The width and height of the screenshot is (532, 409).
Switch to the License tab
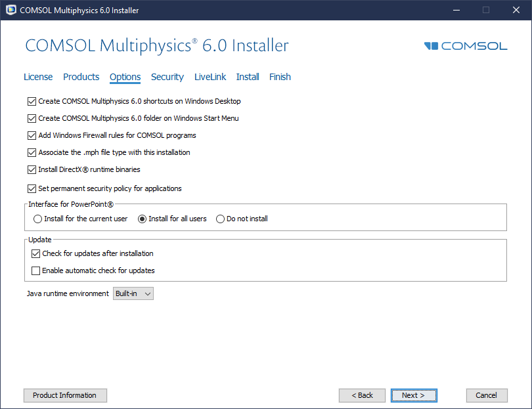(38, 77)
